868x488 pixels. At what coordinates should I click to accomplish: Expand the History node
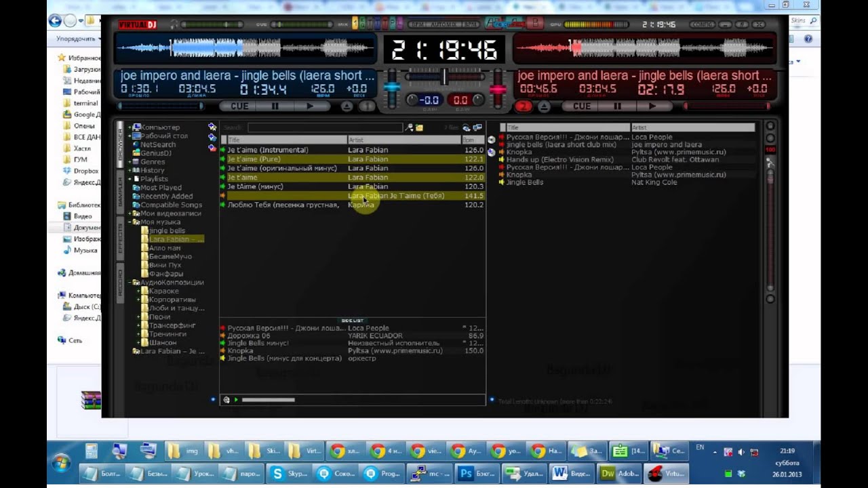pyautogui.click(x=130, y=171)
